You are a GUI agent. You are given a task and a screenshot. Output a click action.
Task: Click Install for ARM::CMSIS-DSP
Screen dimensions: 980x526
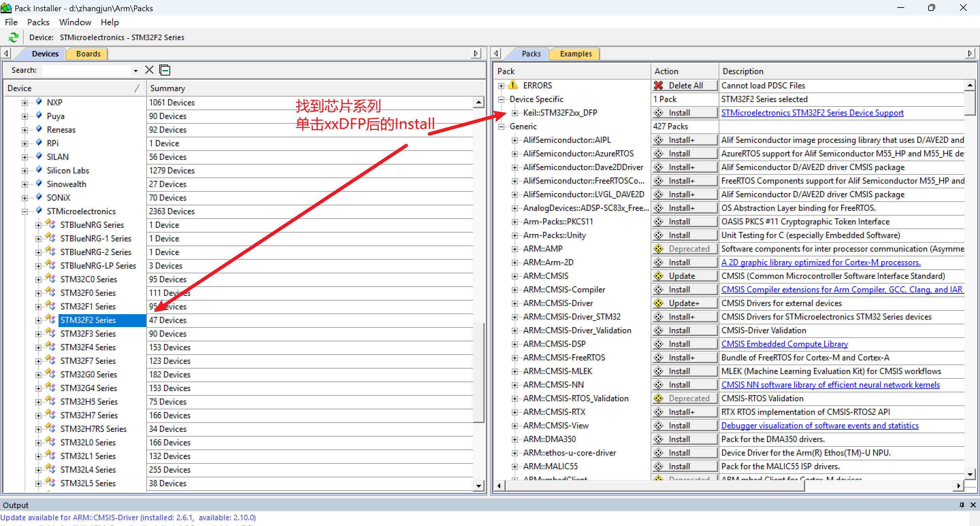pyautogui.click(x=685, y=343)
